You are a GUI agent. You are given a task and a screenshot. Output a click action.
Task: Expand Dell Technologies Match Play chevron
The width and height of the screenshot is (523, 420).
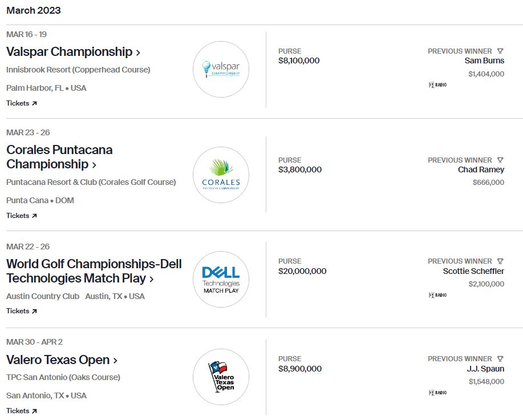tap(152, 278)
